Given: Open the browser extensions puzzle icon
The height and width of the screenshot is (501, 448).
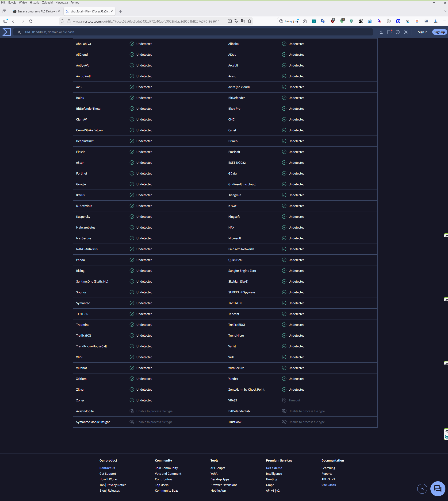Looking at the screenshot, I should [x=305, y=21].
